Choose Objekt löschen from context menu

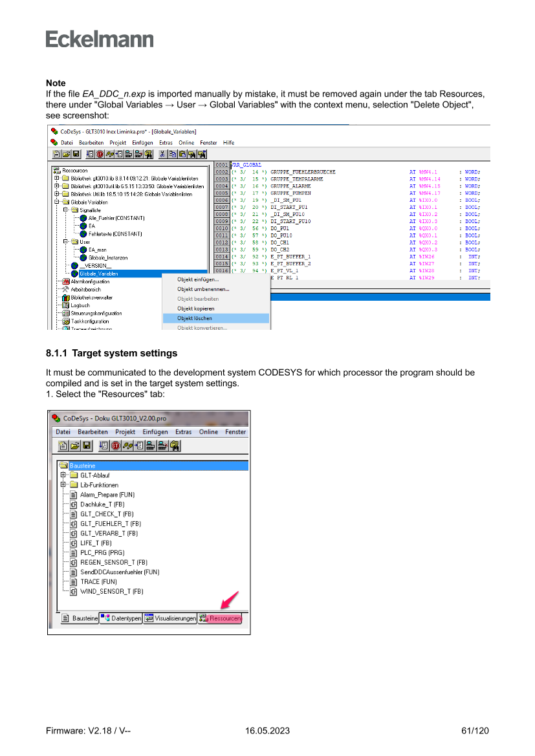click(195, 318)
